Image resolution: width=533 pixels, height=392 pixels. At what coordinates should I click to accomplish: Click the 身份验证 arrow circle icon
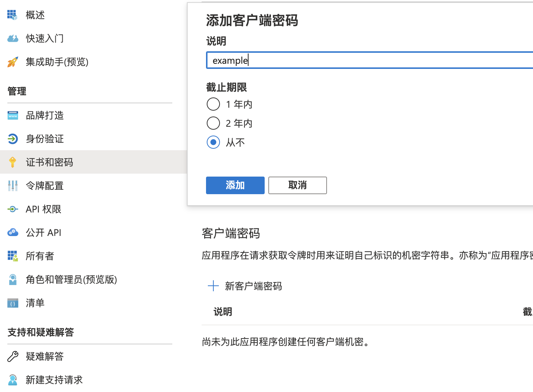pos(12,139)
